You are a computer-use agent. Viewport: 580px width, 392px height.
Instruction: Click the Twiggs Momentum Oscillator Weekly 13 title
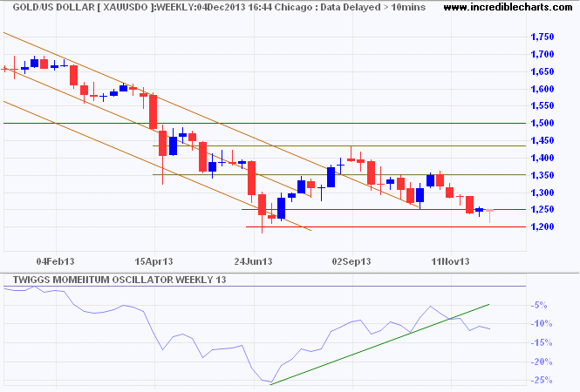point(119,280)
